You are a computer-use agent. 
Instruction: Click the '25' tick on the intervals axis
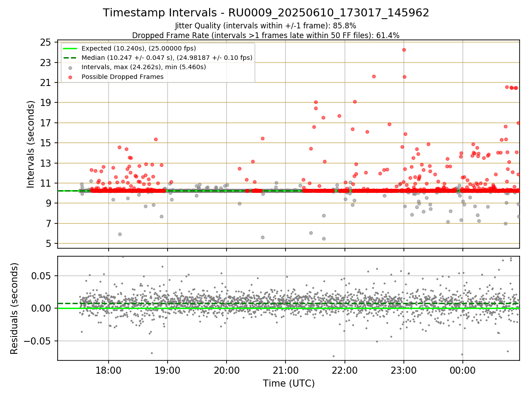click(x=46, y=43)
